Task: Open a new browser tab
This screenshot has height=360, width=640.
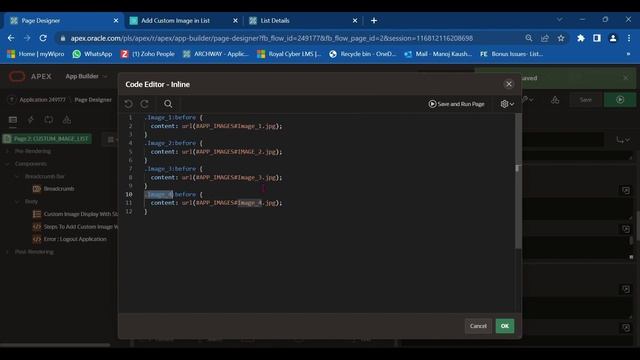Action: (374, 20)
